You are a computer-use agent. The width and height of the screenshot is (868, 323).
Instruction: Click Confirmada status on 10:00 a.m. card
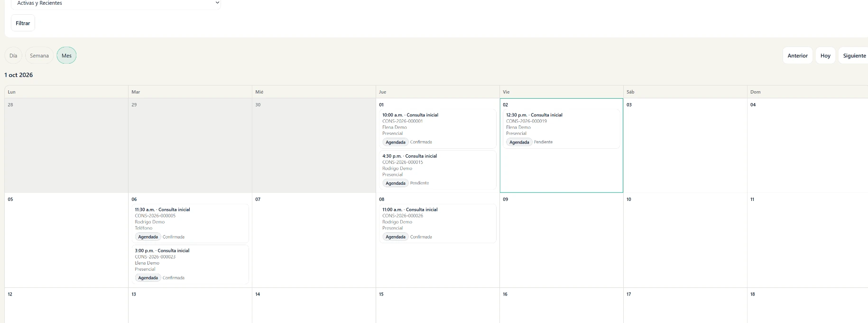coord(421,142)
